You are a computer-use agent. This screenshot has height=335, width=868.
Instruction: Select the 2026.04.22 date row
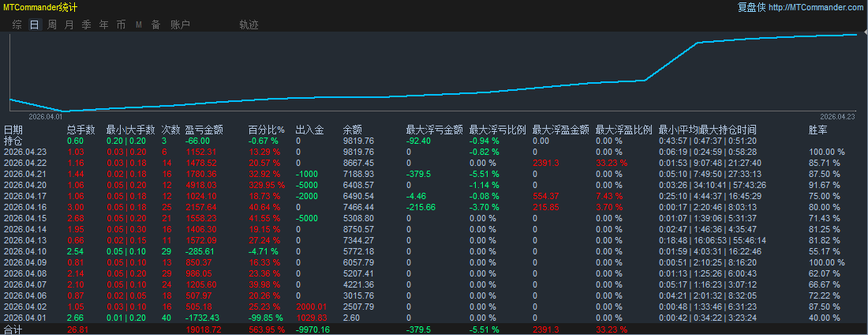[25, 163]
